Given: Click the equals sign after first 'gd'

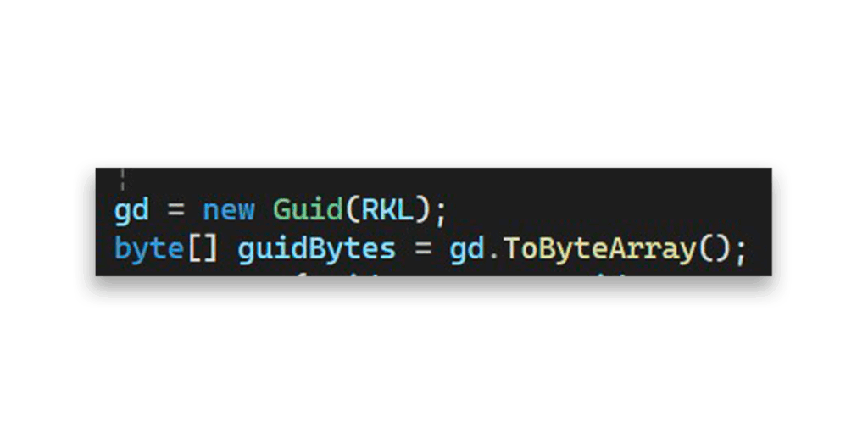Looking at the screenshot, I should [x=175, y=210].
